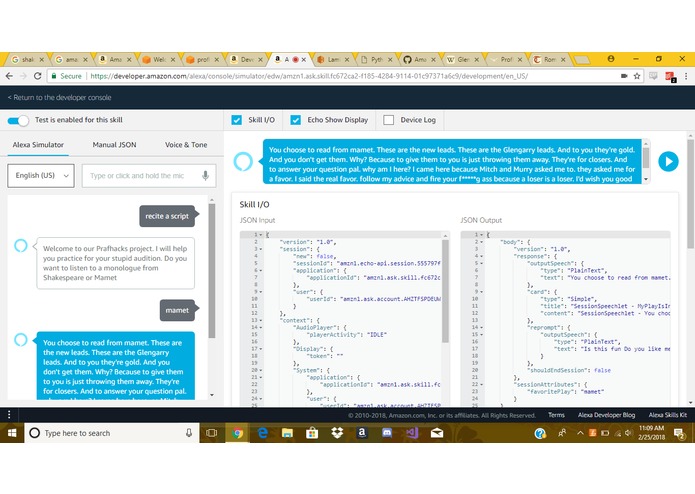Collapse JSON Output line 22 sessionAttributes fold
The height and width of the screenshot is (494, 695).
click(482, 385)
